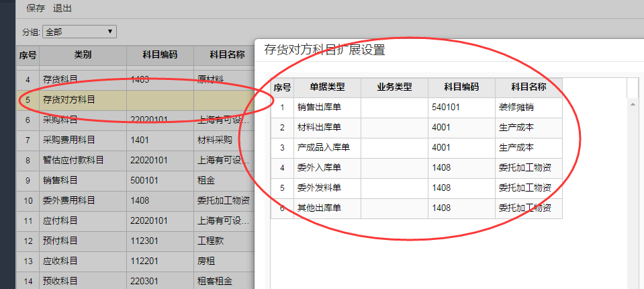Select the 委外发料单 row
The height and width of the screenshot is (289, 644).
click(x=327, y=188)
